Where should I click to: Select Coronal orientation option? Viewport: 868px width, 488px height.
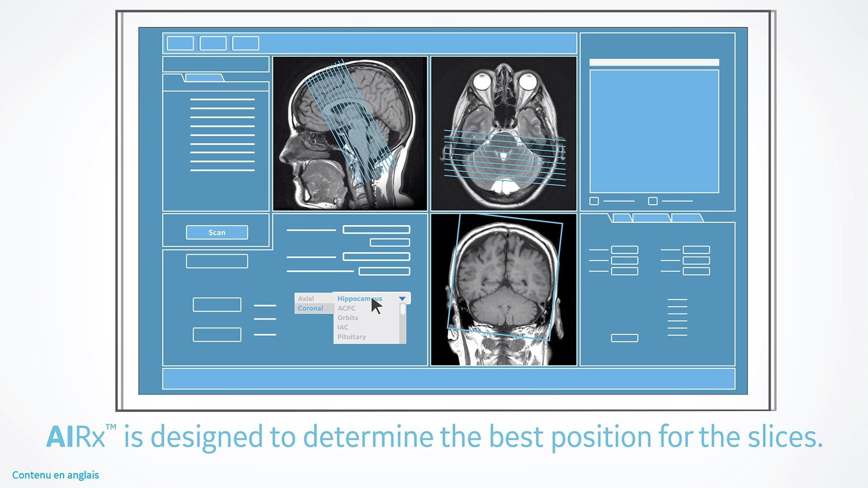point(311,308)
